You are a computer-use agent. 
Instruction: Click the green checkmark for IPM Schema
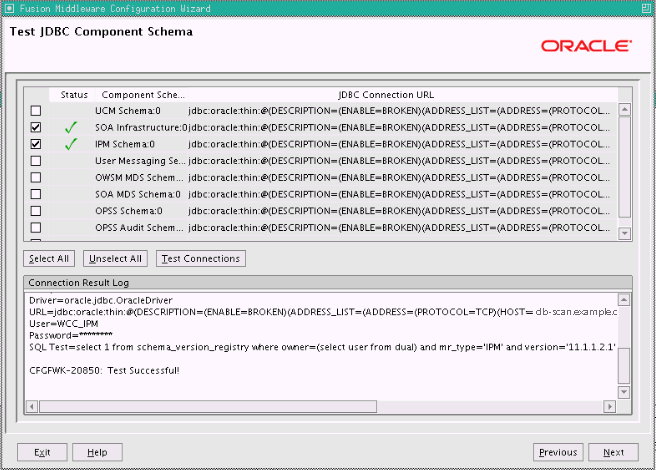[x=71, y=144]
